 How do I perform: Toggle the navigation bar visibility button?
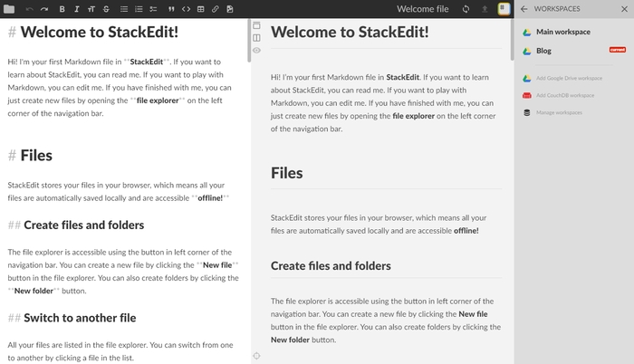(x=256, y=25)
